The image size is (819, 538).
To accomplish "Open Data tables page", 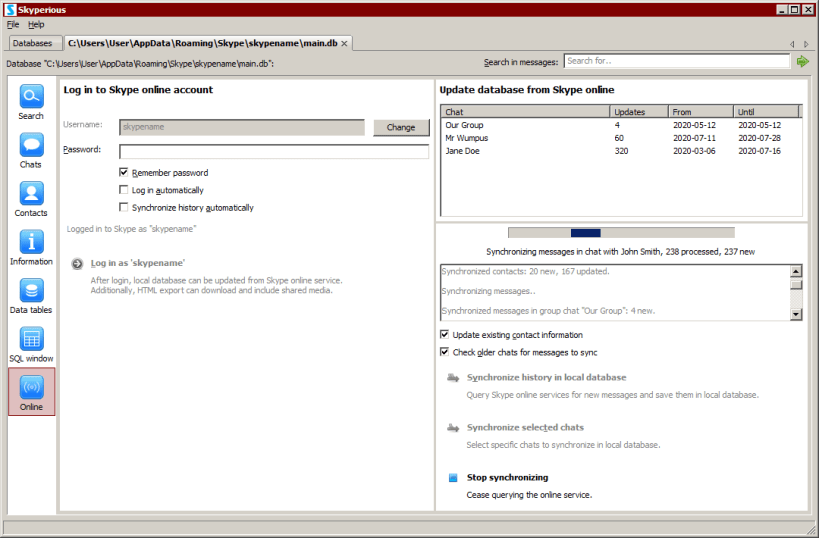I will [x=31, y=297].
